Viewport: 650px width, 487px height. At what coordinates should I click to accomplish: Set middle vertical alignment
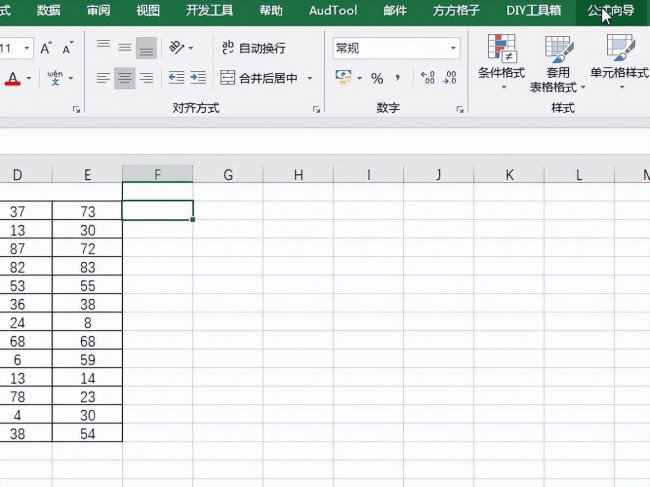(125, 48)
